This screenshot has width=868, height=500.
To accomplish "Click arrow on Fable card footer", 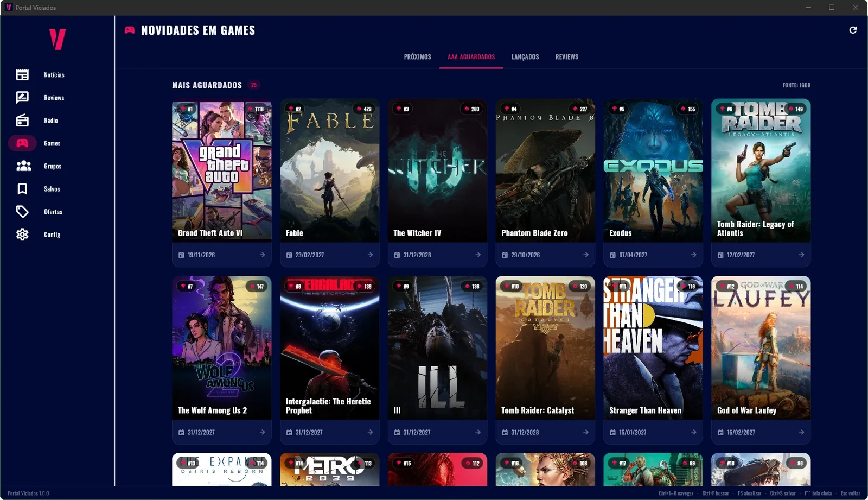I will 370,255.
